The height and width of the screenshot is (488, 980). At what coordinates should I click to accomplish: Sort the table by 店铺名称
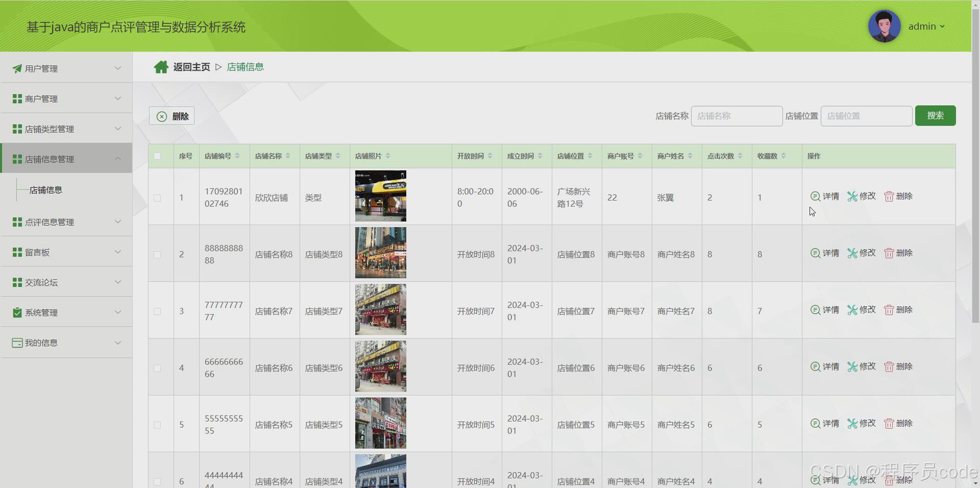tap(288, 156)
